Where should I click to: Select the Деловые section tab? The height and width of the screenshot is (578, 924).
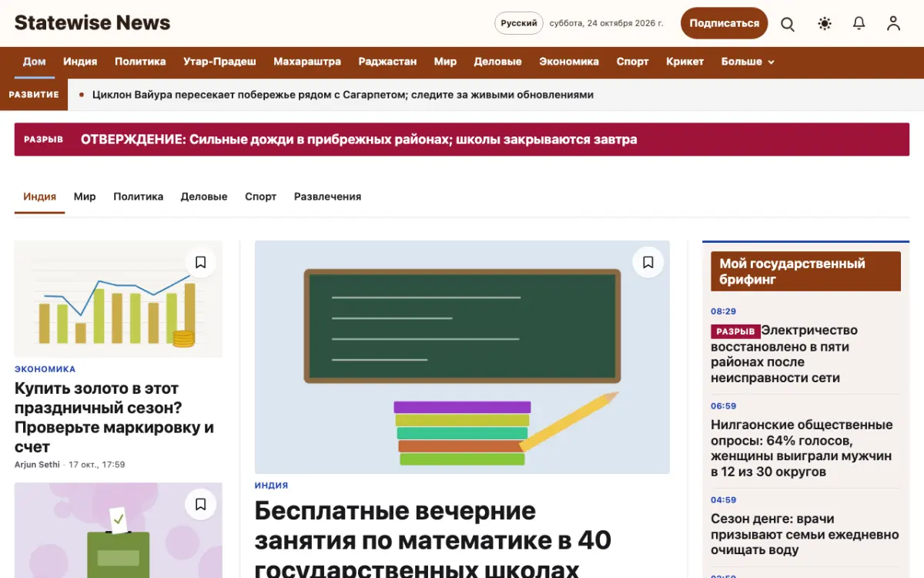tap(204, 197)
